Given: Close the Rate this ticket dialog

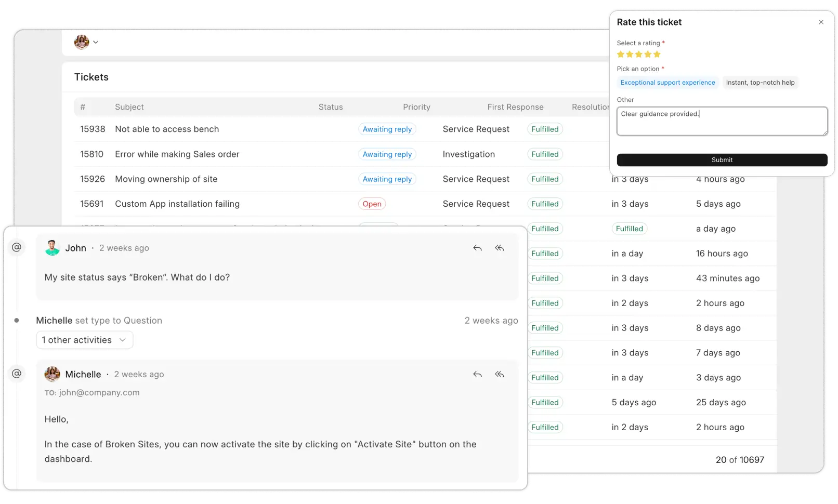Looking at the screenshot, I should (821, 22).
